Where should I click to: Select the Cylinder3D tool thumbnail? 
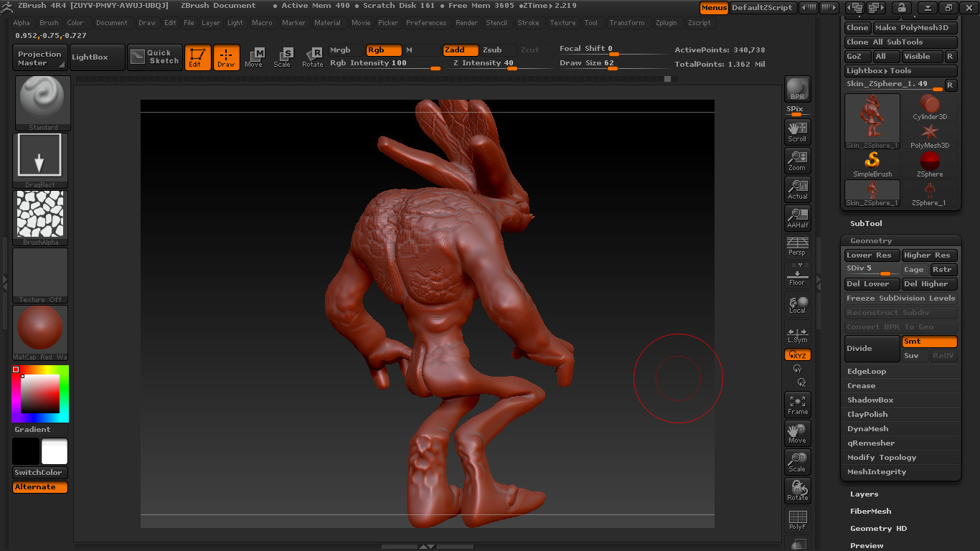[x=930, y=108]
